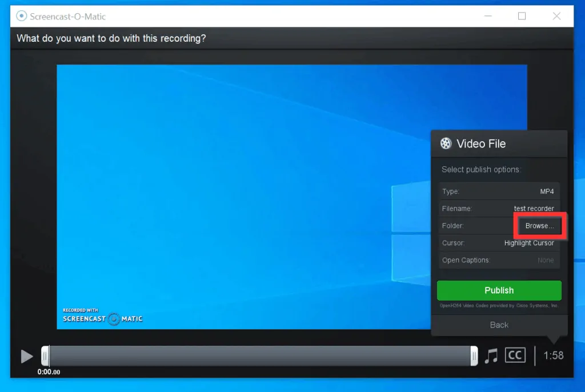This screenshot has height=392, width=585.
Task: Click the 'Select publish options' heading
Action: tap(480, 169)
